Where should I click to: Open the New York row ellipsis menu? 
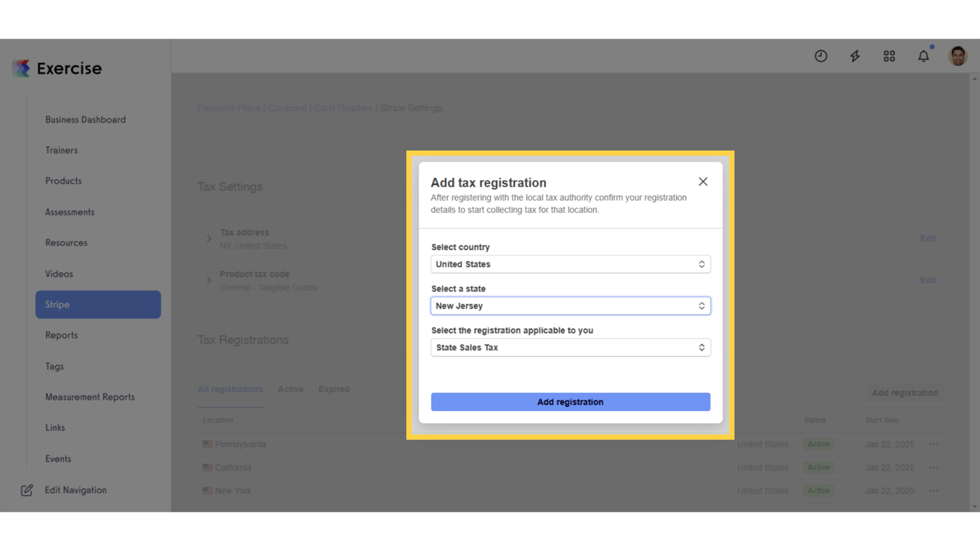click(x=934, y=491)
